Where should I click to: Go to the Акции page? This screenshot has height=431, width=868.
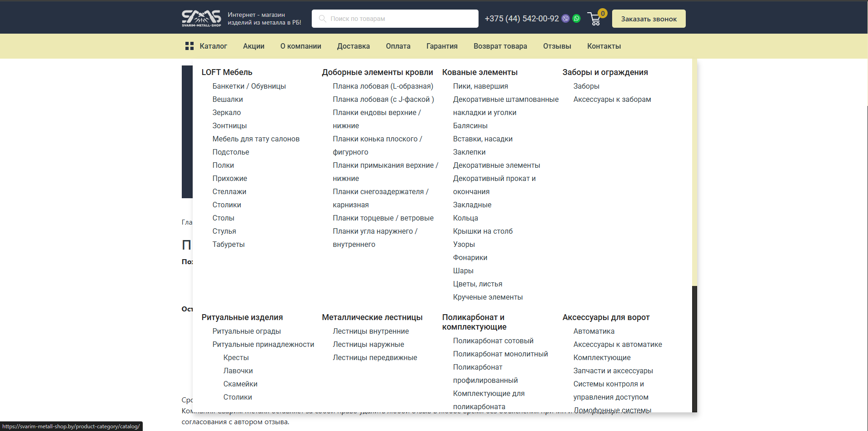click(254, 46)
